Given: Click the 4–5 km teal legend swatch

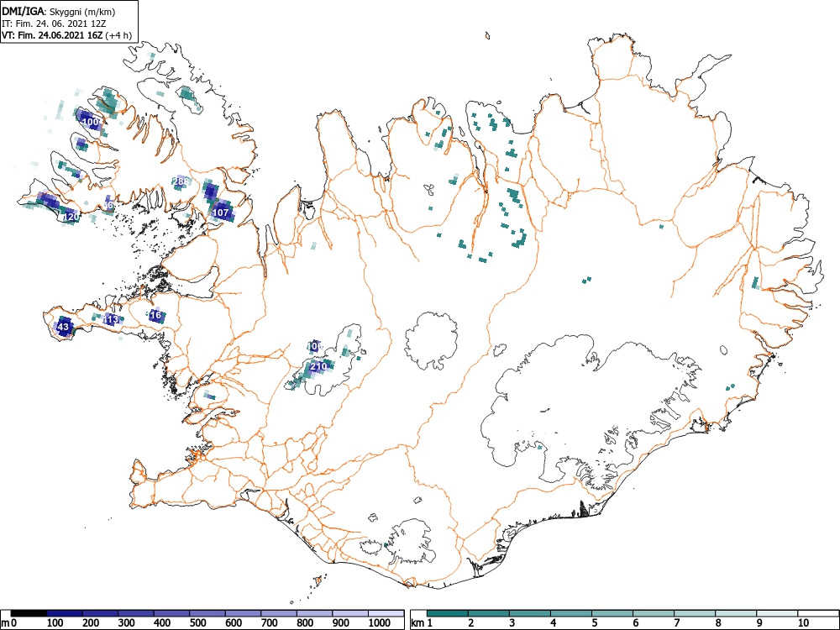Looking at the screenshot, I should click(x=571, y=613).
